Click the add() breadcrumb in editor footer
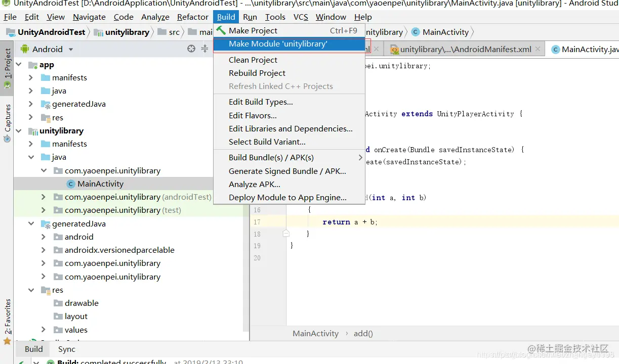619x364 pixels. (363, 333)
